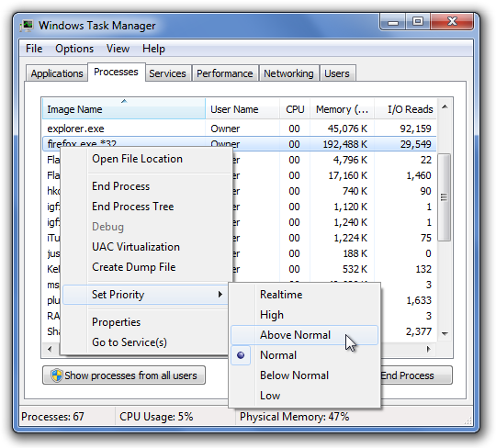Click memory value 45,076 K
496x448 pixels.
pos(347,129)
